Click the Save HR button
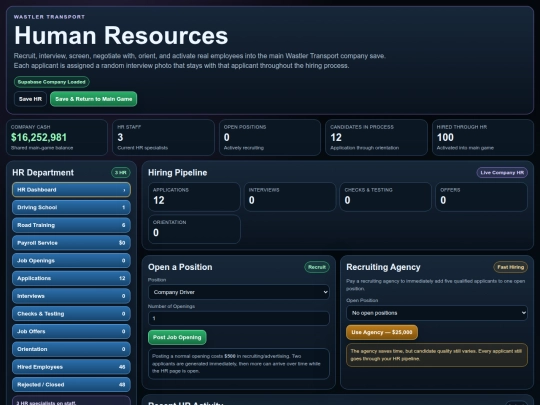The image size is (540, 405). [x=30, y=99]
